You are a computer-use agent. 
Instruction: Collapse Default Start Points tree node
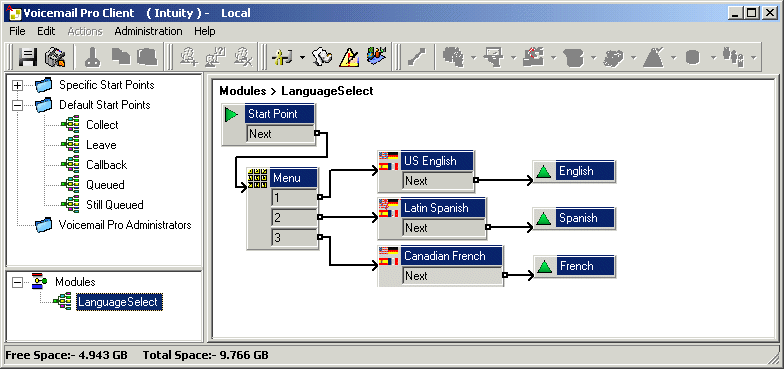(x=18, y=106)
